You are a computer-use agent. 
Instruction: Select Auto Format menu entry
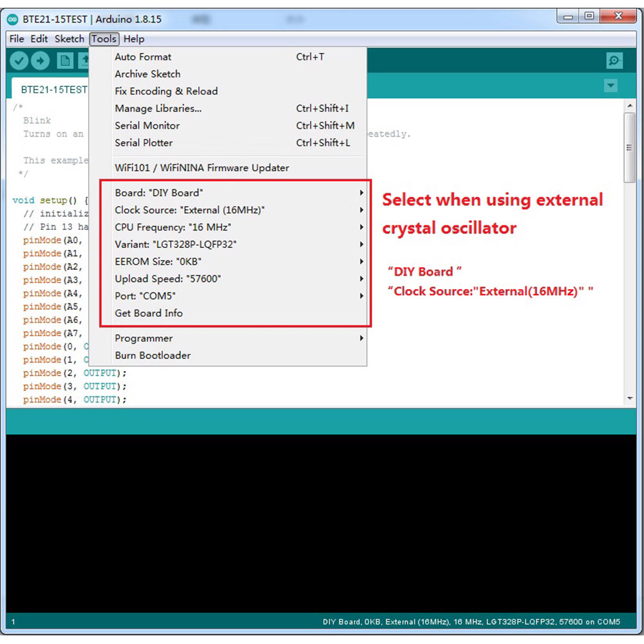(228, 57)
